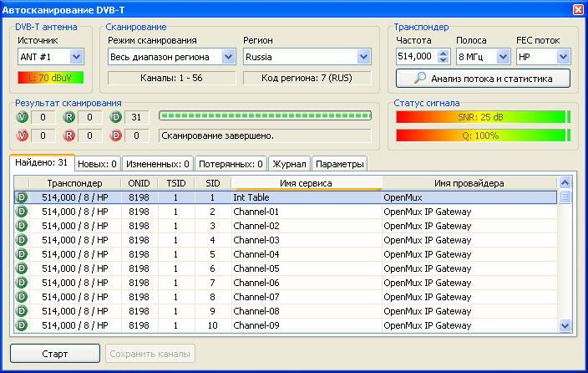This screenshot has height=373, width=588.
Task: Click the D icon on Channel-06 row
Action: click(x=22, y=283)
